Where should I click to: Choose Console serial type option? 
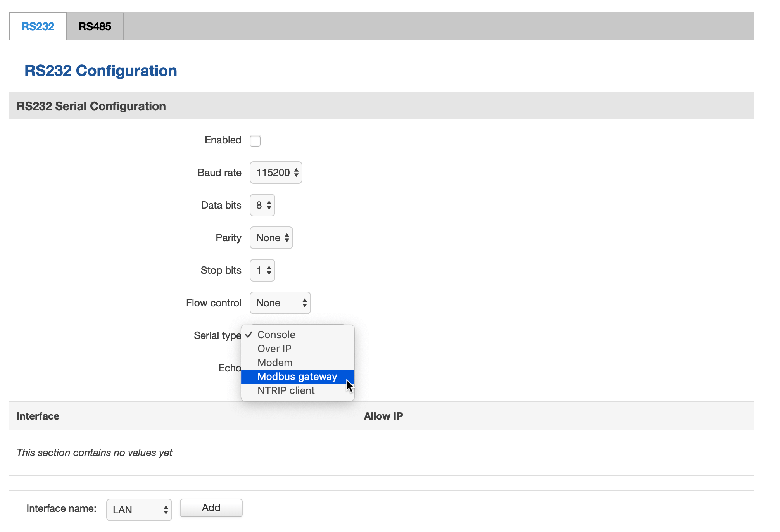(x=276, y=335)
